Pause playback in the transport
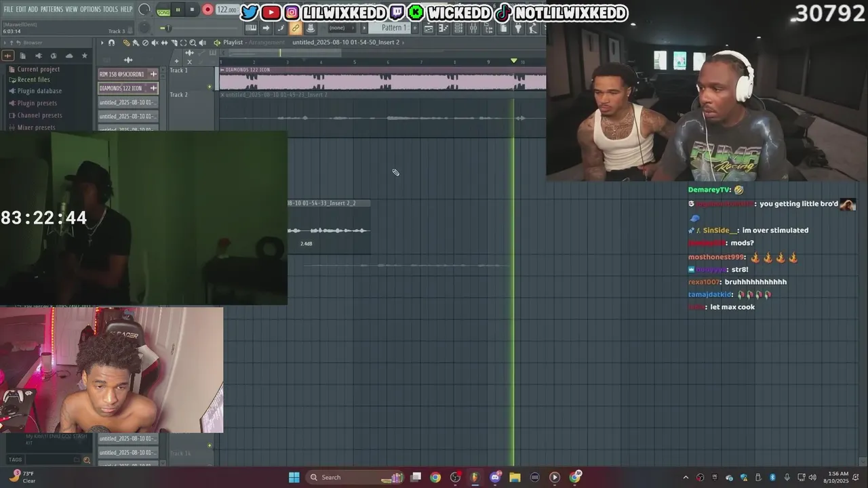Image resolution: width=868 pixels, height=488 pixels. coord(178,9)
